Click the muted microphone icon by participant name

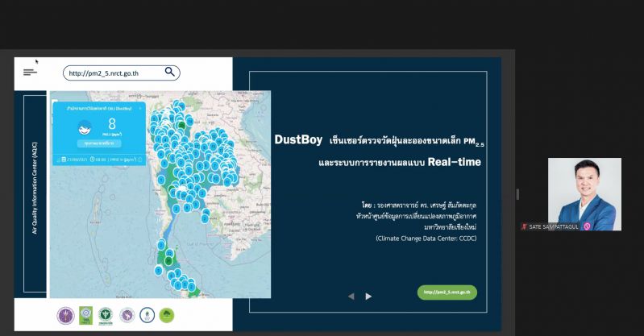tap(525, 226)
